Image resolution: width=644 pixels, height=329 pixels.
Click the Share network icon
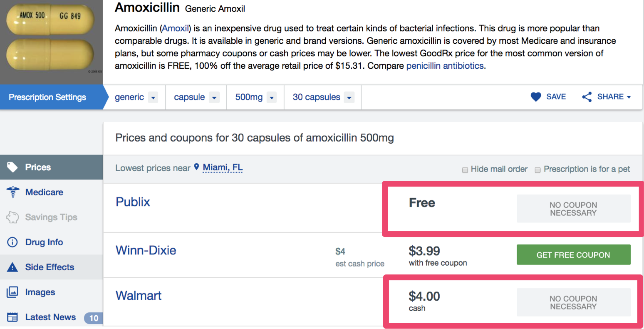(x=587, y=97)
